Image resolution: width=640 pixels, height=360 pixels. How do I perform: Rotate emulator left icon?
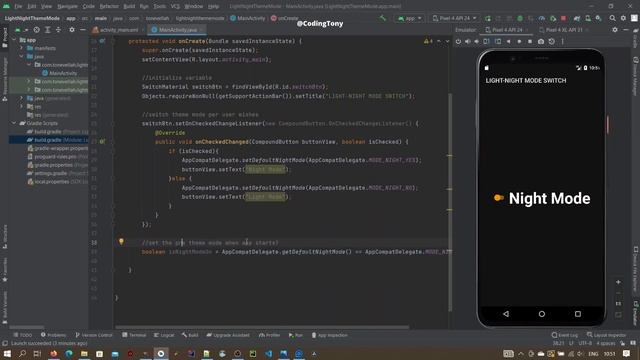coord(487,41)
